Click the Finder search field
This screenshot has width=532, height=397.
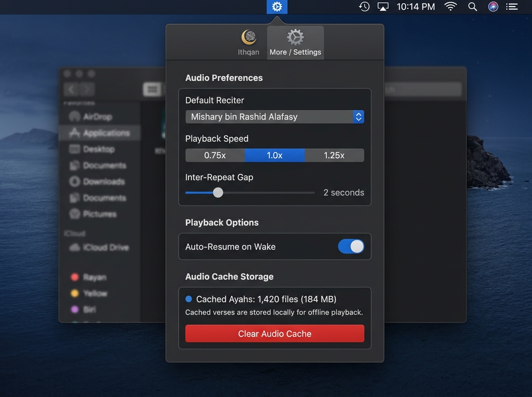(x=422, y=90)
